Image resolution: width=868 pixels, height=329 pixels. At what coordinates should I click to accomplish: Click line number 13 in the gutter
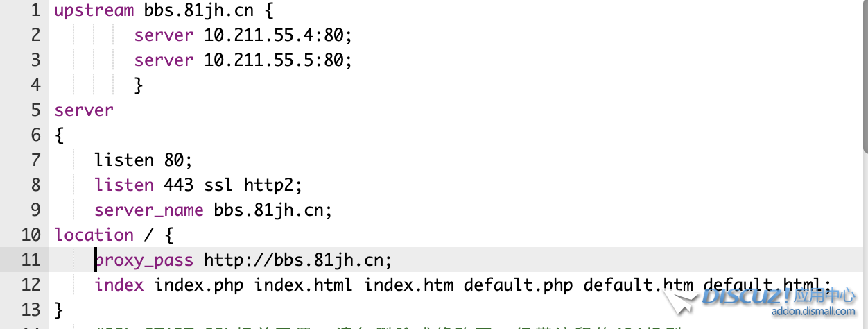pyautogui.click(x=30, y=310)
